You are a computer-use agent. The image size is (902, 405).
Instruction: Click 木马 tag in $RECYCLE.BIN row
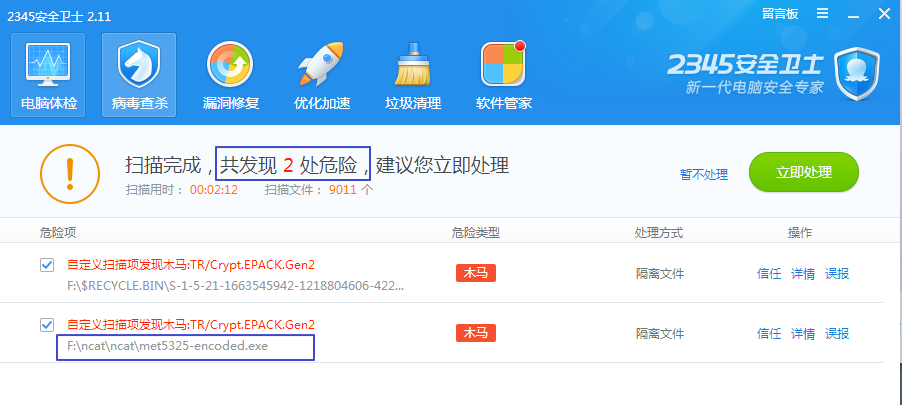476,273
